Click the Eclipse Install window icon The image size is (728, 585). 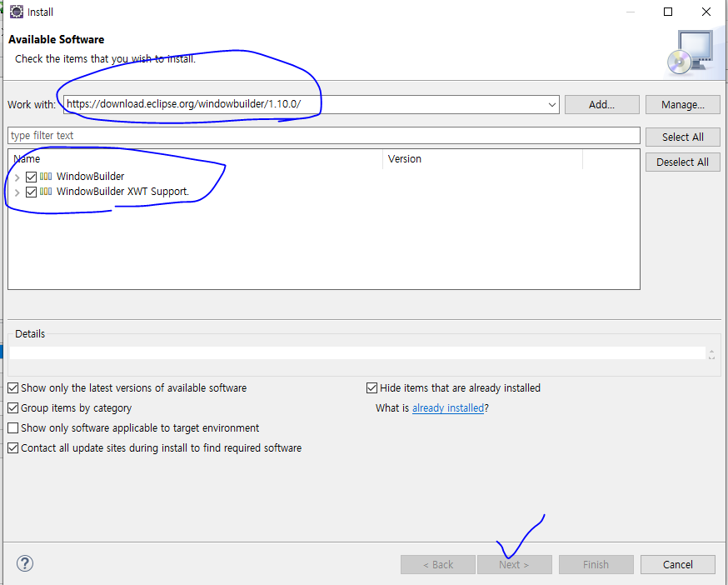tap(17, 12)
